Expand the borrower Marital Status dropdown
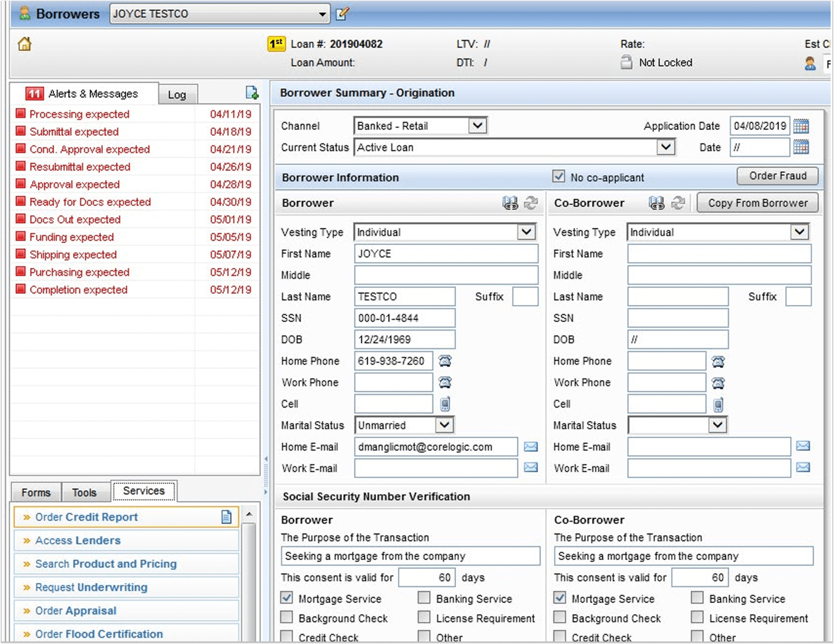Screen dimensions: 834x644 click(444, 425)
